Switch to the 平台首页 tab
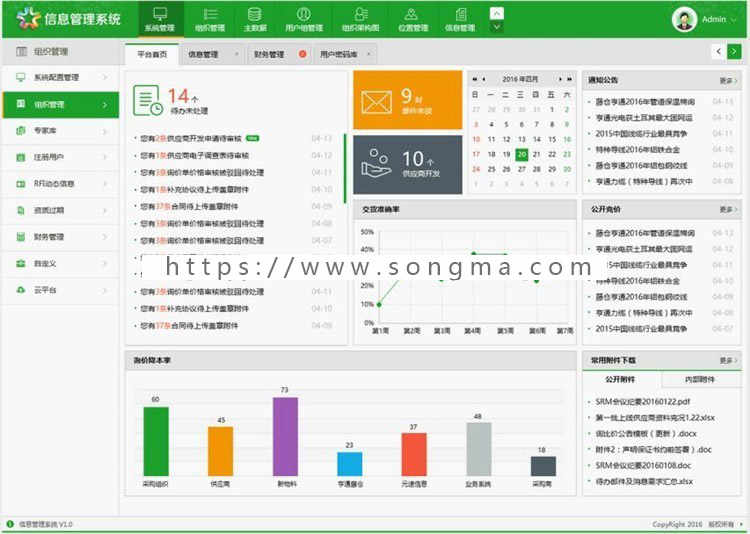Viewport: 750px width, 534px height. pos(152,54)
